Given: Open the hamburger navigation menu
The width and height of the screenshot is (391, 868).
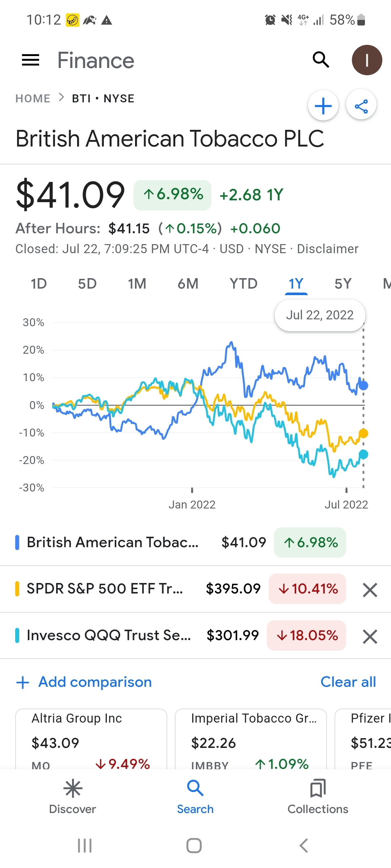Looking at the screenshot, I should (31, 60).
